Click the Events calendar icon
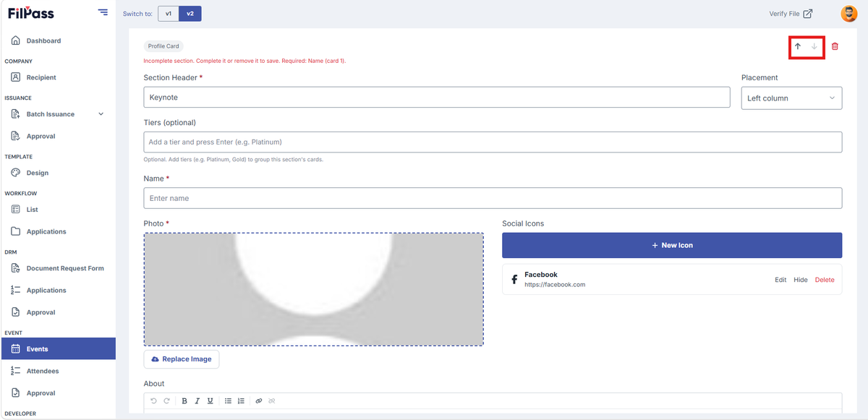The height and width of the screenshot is (420, 868). (15, 348)
